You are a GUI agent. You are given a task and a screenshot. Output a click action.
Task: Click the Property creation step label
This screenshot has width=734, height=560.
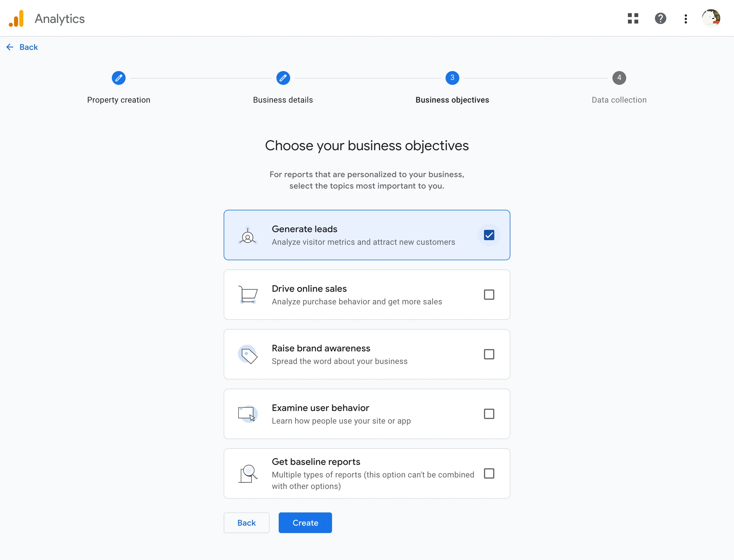118,99
